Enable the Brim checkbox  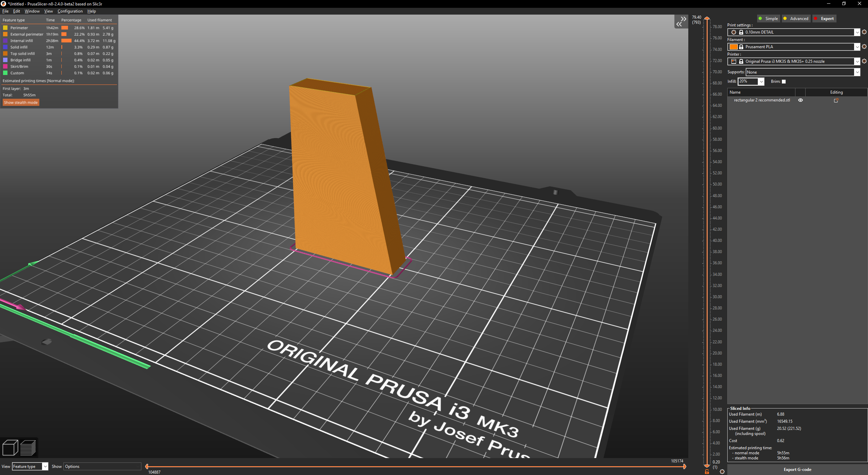pyautogui.click(x=784, y=81)
